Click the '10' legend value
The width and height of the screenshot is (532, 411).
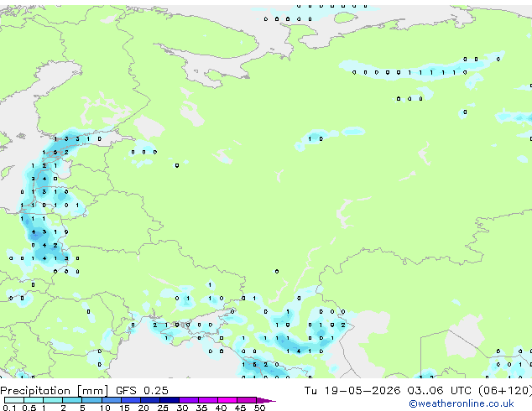(x=105, y=408)
